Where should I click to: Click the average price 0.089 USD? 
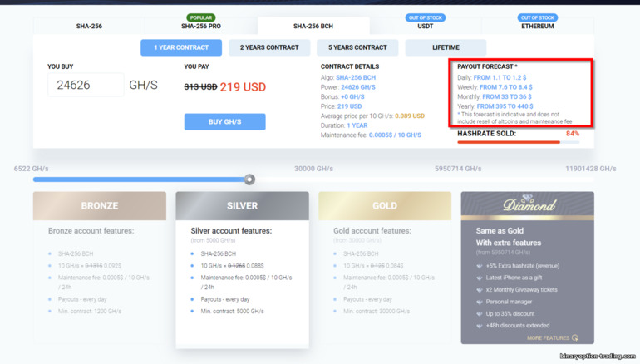point(410,116)
